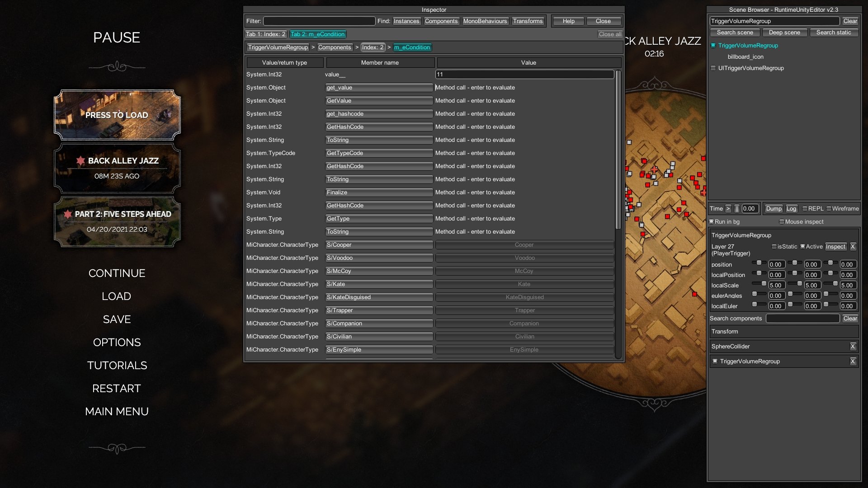This screenshot has height=488, width=868.
Task: Click the S/Cooper member button
Action: click(379, 244)
